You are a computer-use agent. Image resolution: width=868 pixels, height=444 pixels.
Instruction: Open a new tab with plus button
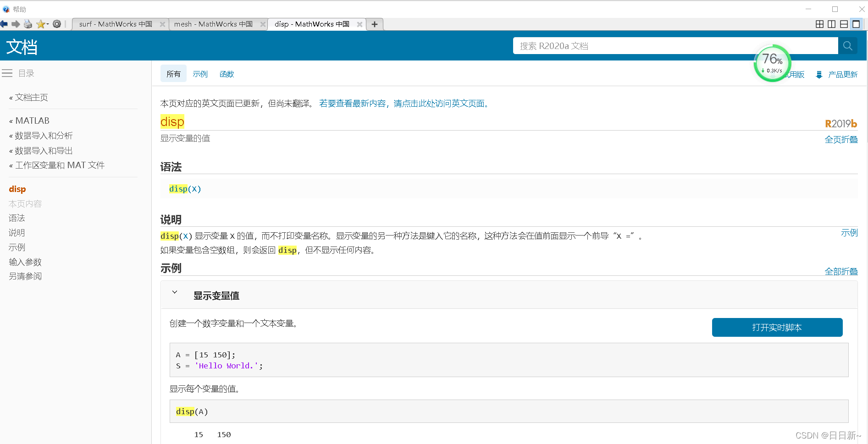coord(375,24)
